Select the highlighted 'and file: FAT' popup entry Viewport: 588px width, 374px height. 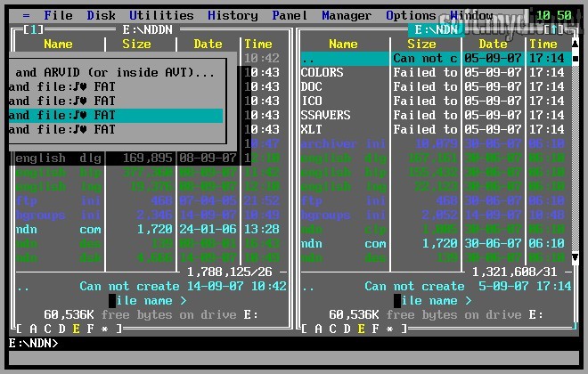coord(116,116)
